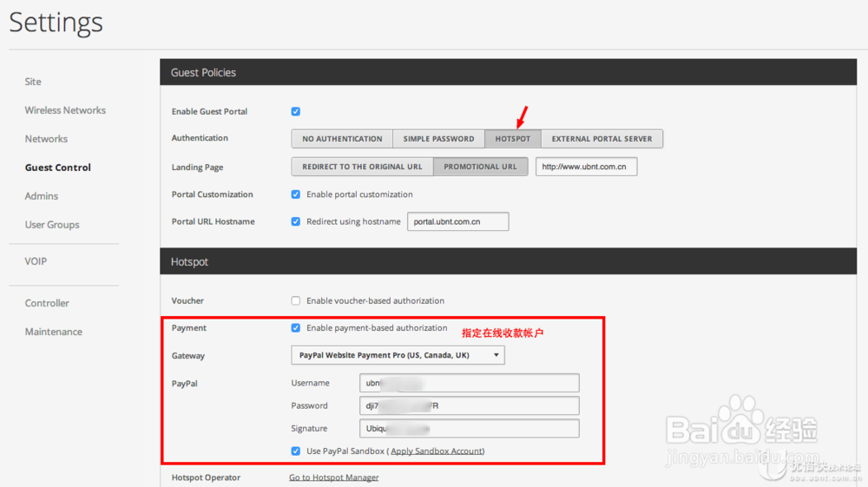Open User Groups settings
The height and width of the screenshot is (487, 868).
[x=52, y=225]
